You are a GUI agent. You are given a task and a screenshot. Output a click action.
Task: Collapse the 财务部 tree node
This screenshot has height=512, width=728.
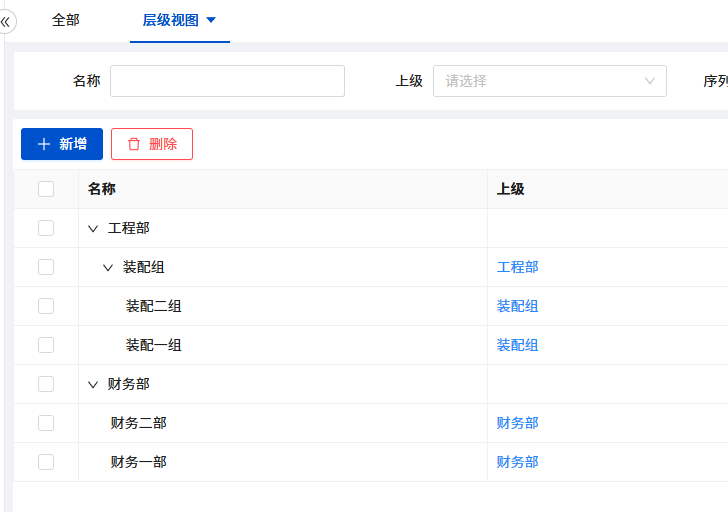[x=93, y=385]
